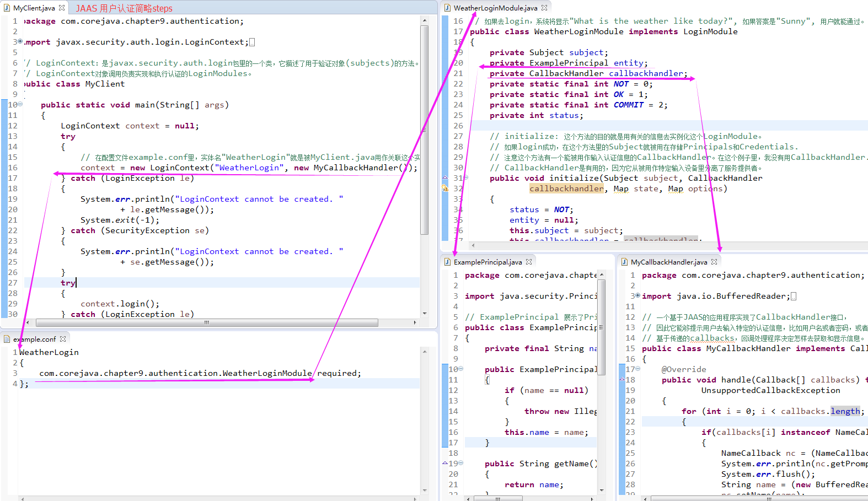Collapse the main method at line 10
868x501 pixels.
[x=20, y=105]
